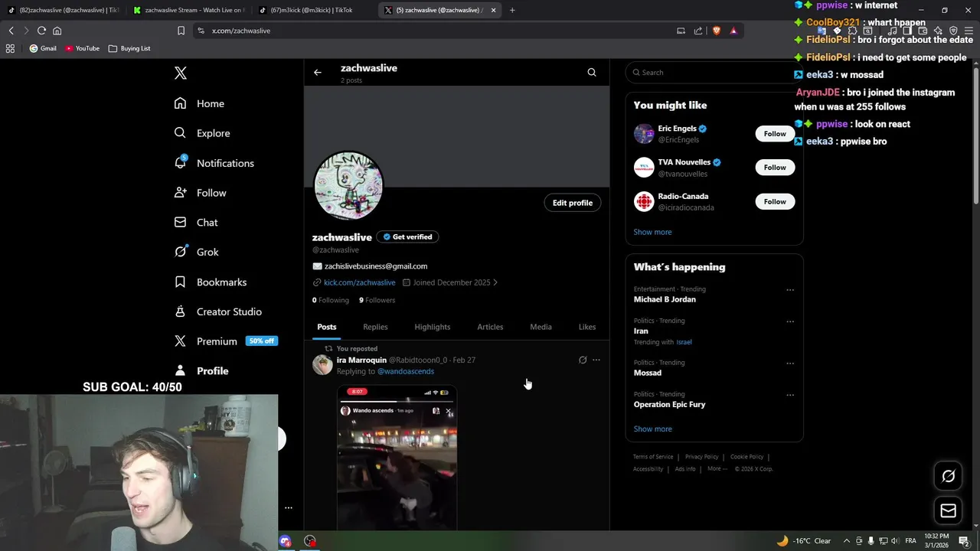Open the Gmail bookmark

pos(43,48)
